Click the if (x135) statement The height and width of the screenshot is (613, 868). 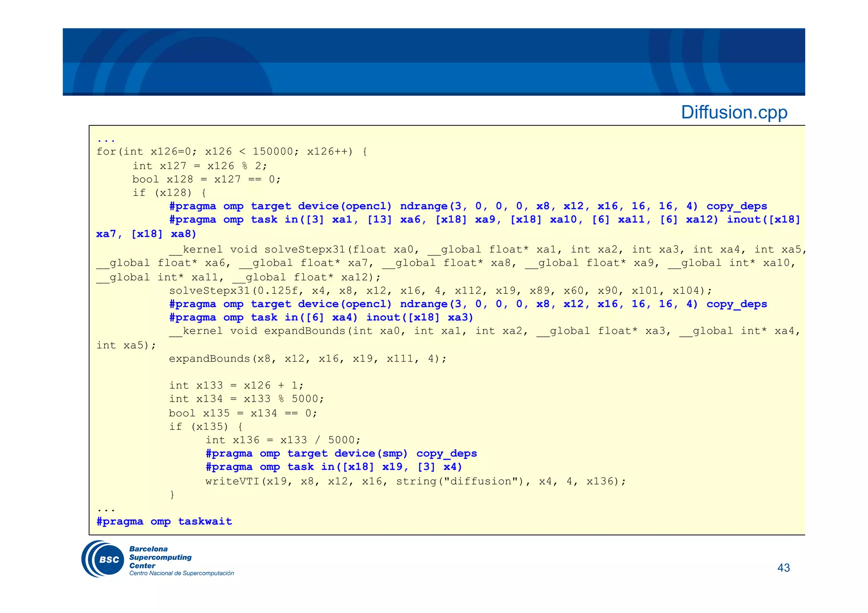point(206,427)
